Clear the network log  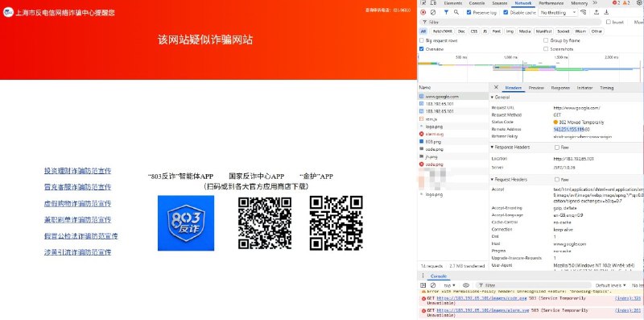click(x=433, y=12)
